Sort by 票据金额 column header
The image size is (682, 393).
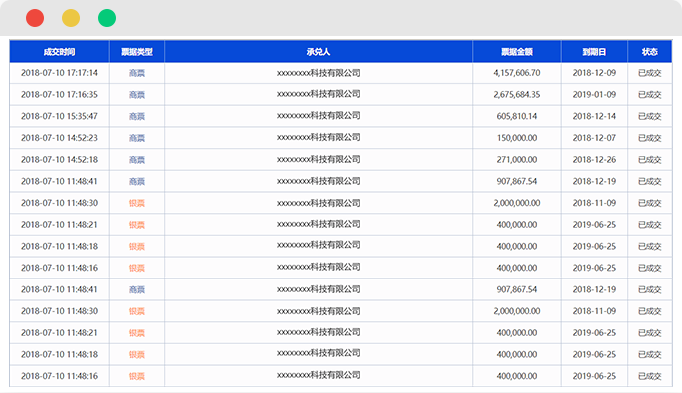coord(517,52)
